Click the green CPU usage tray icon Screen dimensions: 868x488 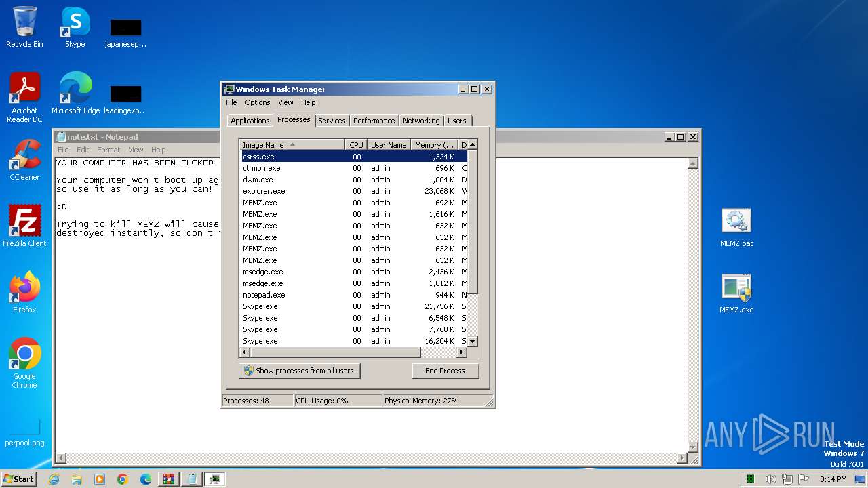click(x=751, y=479)
